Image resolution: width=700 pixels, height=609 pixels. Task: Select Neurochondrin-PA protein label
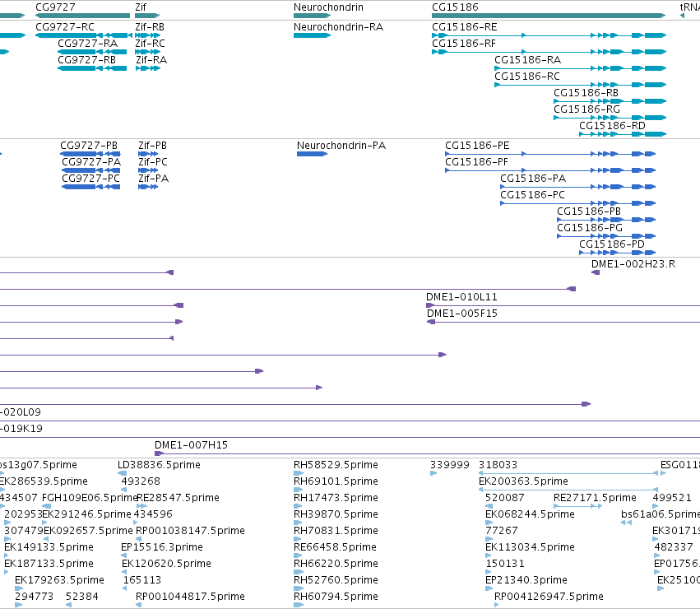(x=341, y=146)
